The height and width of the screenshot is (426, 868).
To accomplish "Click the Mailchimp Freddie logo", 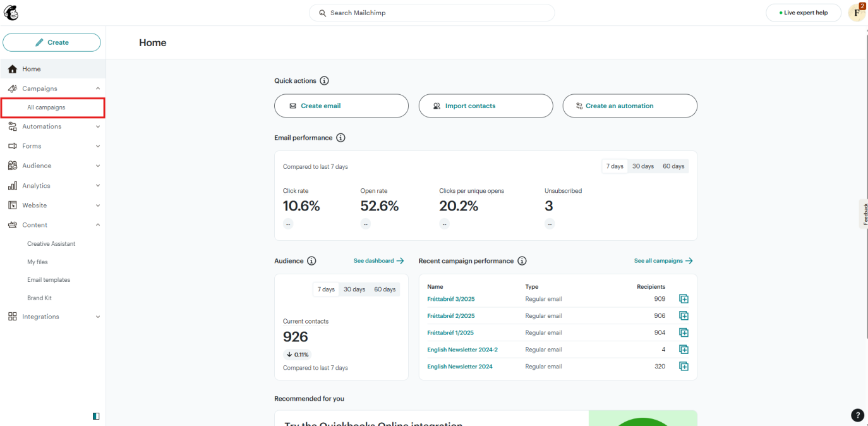I will point(11,13).
